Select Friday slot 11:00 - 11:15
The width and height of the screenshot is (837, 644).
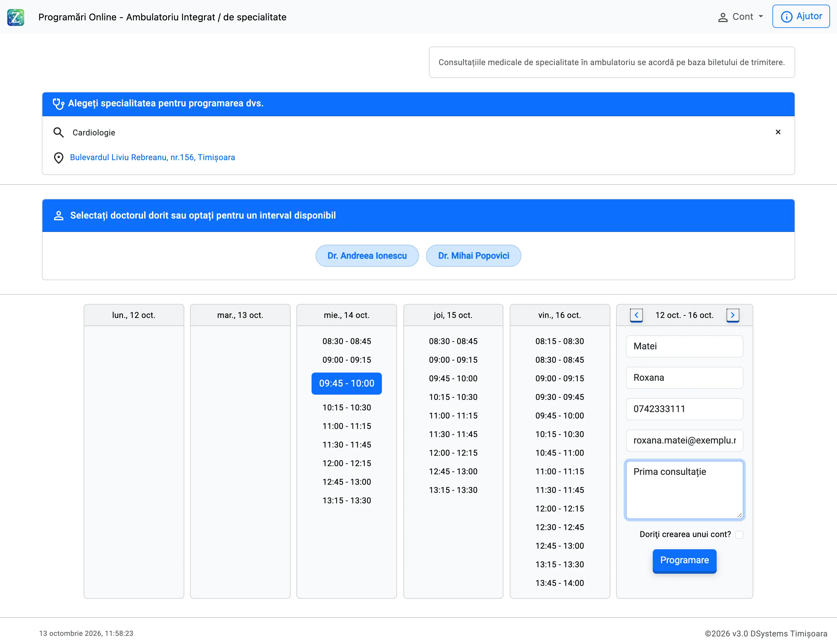(560, 471)
